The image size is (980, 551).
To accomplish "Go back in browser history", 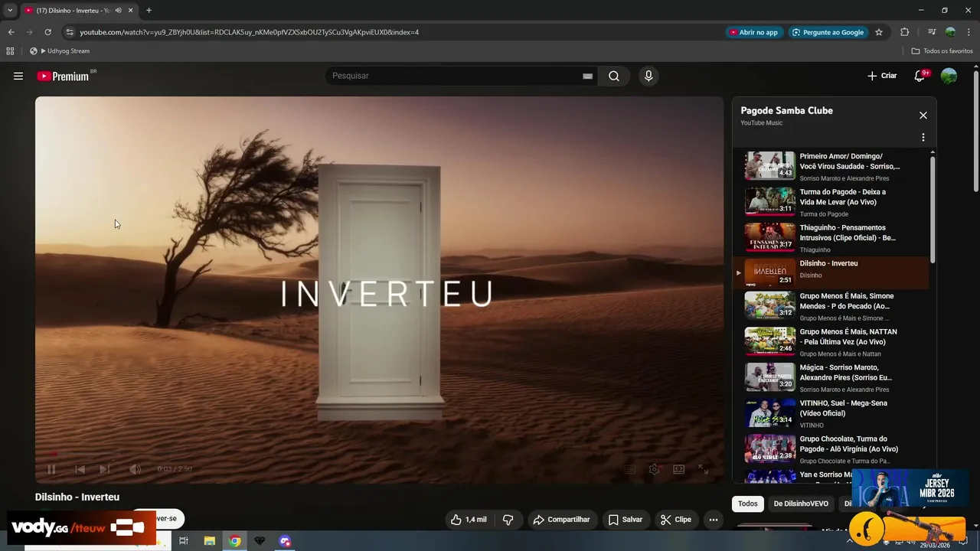I will 11,32.
